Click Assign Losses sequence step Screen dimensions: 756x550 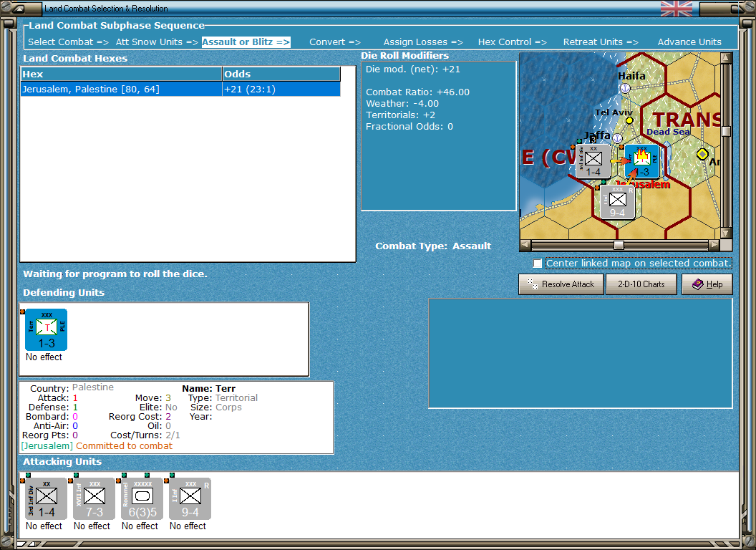point(423,42)
